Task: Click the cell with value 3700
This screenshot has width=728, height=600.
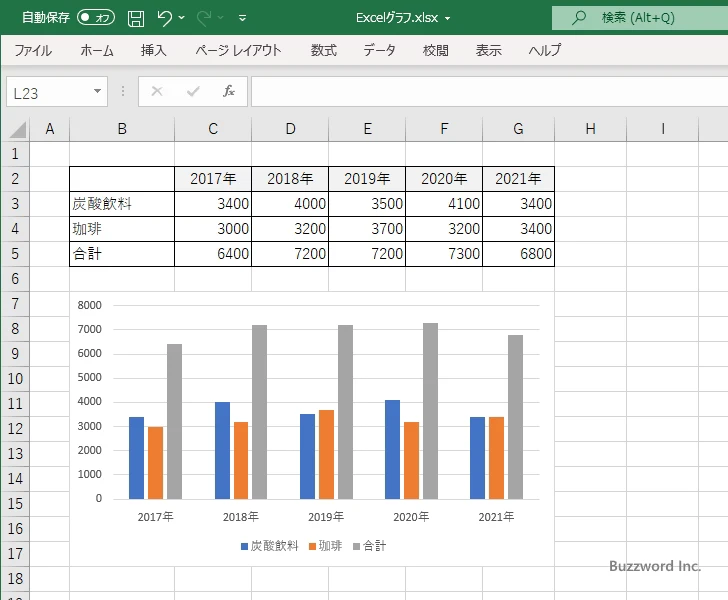Action: pos(367,229)
